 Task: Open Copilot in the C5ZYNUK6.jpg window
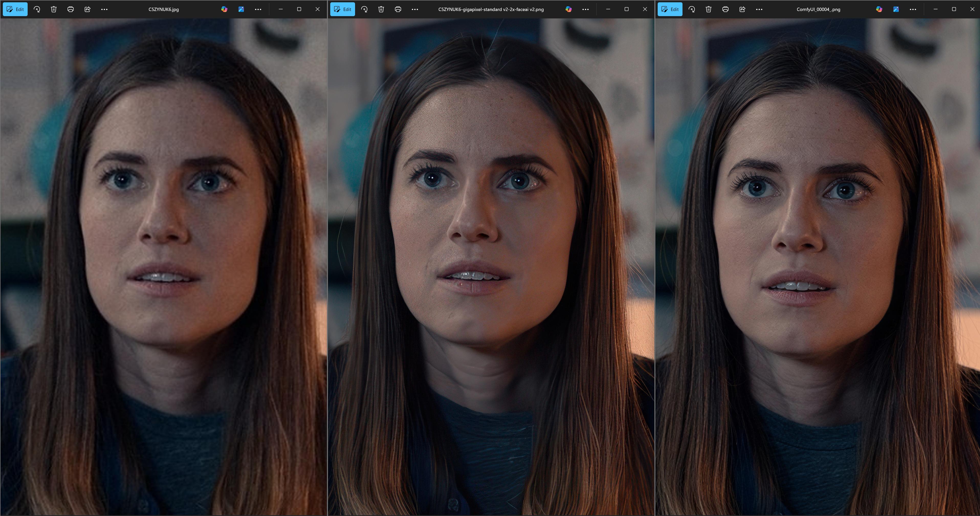pos(224,9)
